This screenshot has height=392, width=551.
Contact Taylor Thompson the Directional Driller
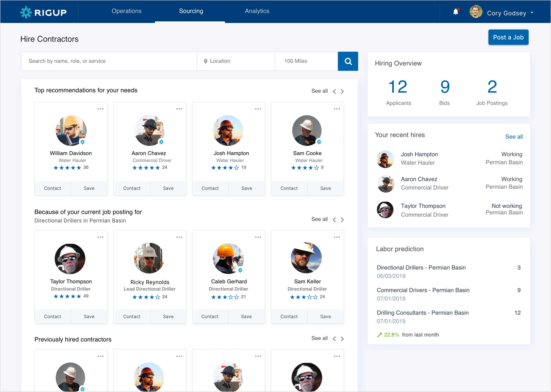53,316
